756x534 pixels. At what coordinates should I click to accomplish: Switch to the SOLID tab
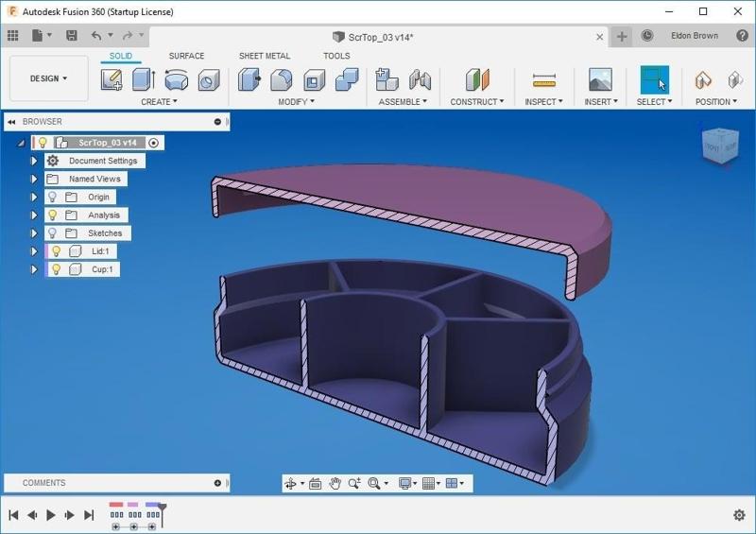click(x=121, y=56)
